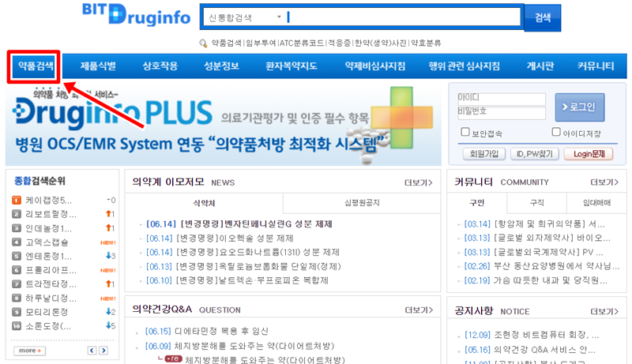Click the previous arrow in ranking panel
632x364 pixels.
[92, 351]
